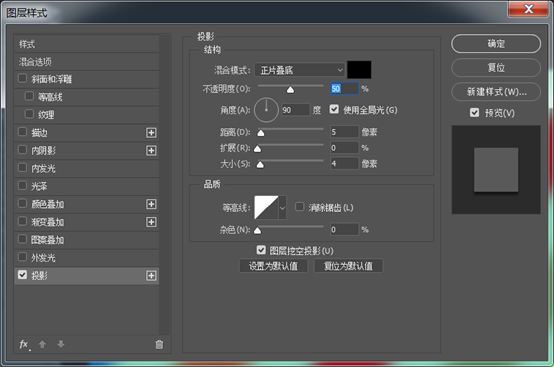The width and height of the screenshot is (554, 367).
Task: Click the 确定 button
Action: [496, 44]
